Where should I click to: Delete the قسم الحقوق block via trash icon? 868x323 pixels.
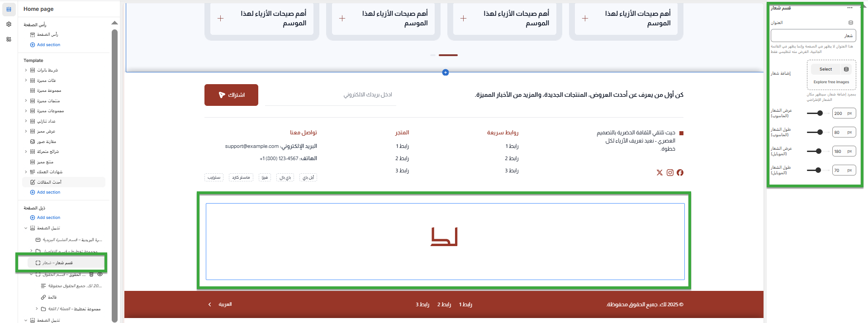(x=91, y=275)
